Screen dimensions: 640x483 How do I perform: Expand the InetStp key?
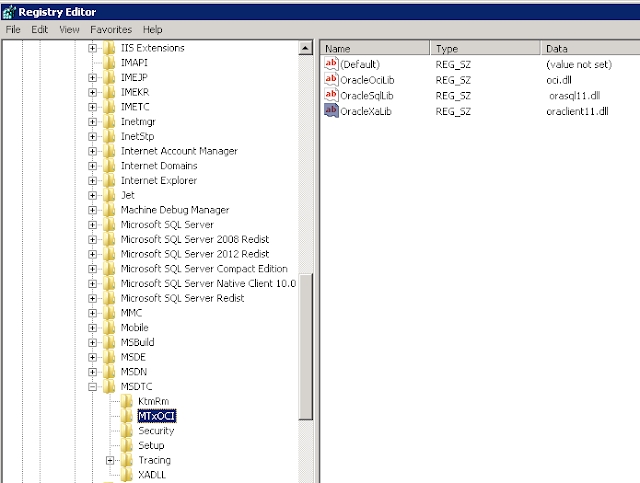click(92, 136)
